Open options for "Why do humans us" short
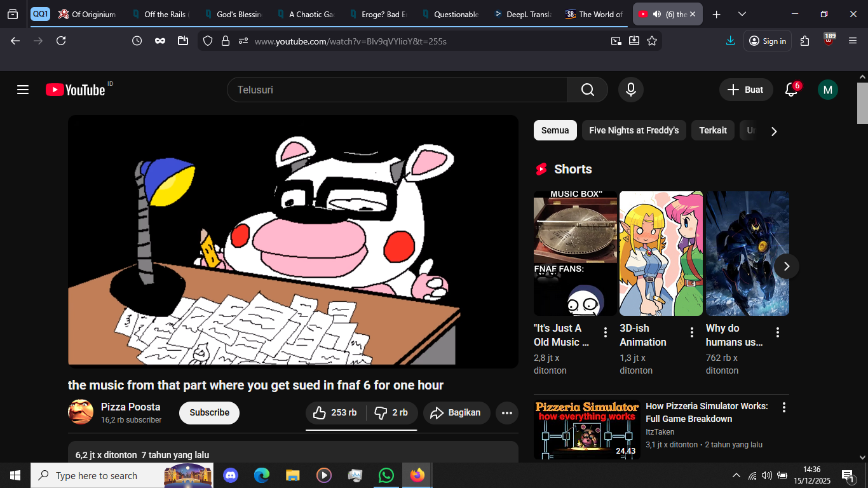The height and width of the screenshot is (488, 868). 778,332
